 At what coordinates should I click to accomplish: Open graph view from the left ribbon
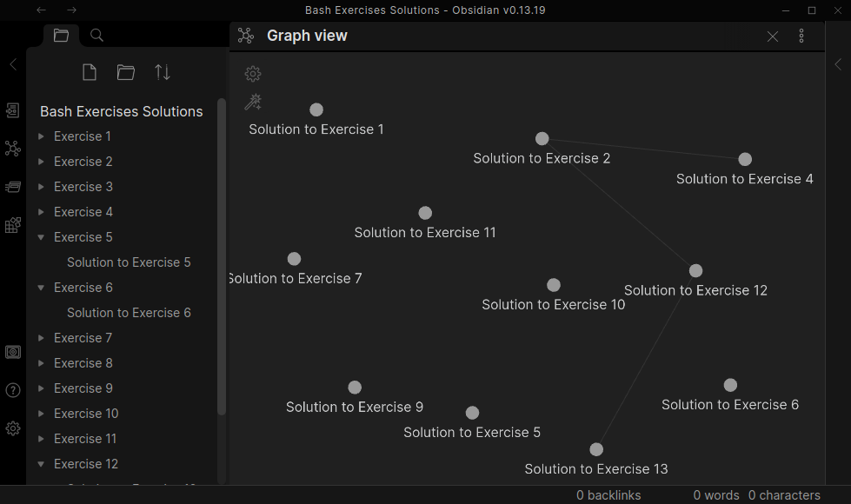13,149
